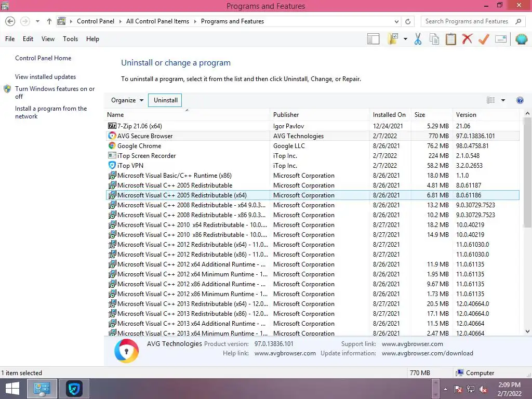
Task: Click the blue Help question mark icon
Action: click(520, 100)
